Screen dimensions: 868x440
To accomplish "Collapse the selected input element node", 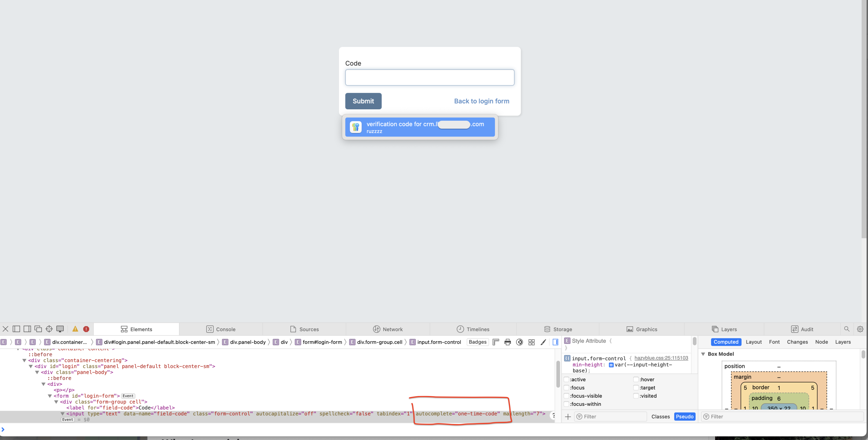I will click(62, 414).
